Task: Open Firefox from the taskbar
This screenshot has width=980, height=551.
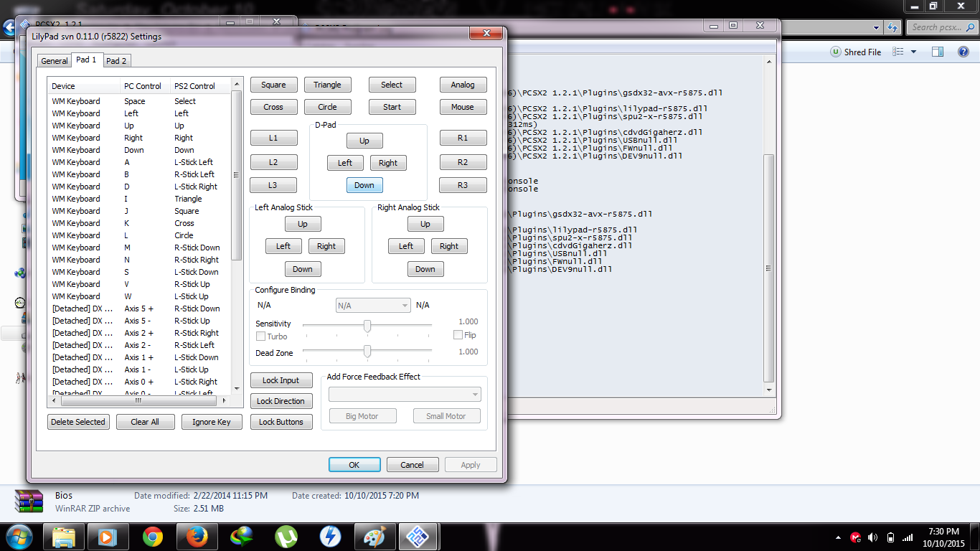Action: tap(197, 537)
